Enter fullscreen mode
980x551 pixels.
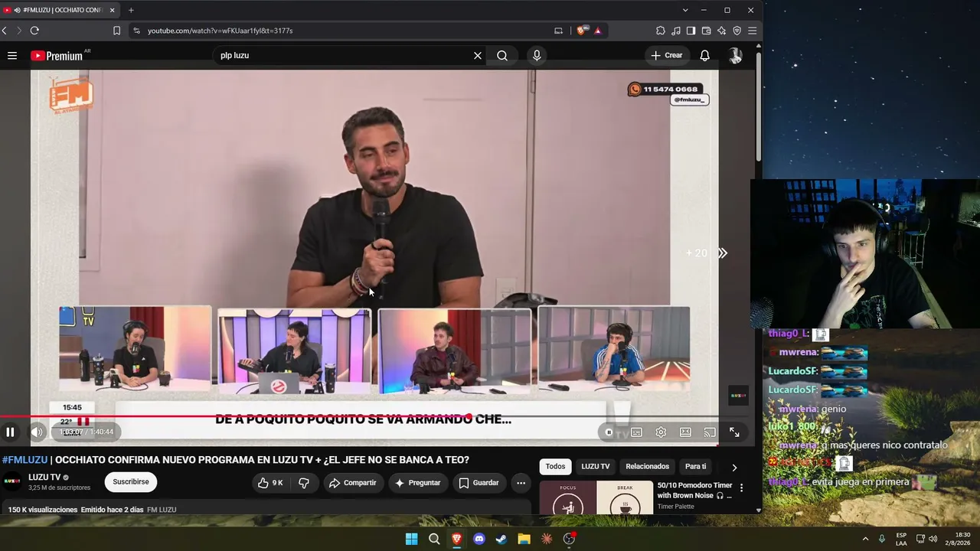point(734,432)
